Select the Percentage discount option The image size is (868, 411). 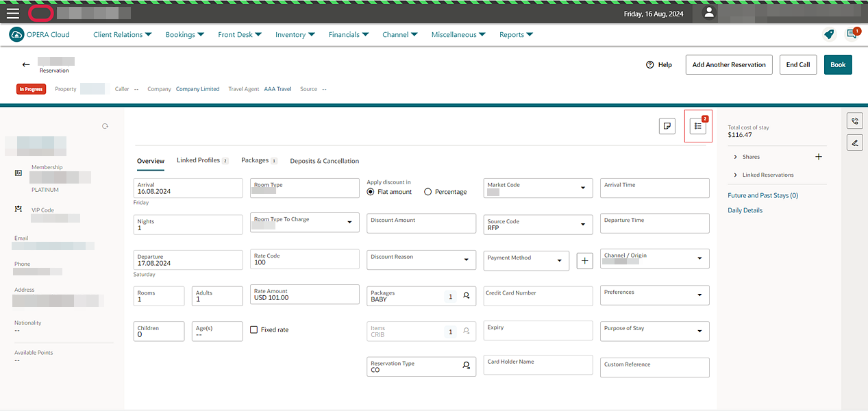(x=428, y=192)
